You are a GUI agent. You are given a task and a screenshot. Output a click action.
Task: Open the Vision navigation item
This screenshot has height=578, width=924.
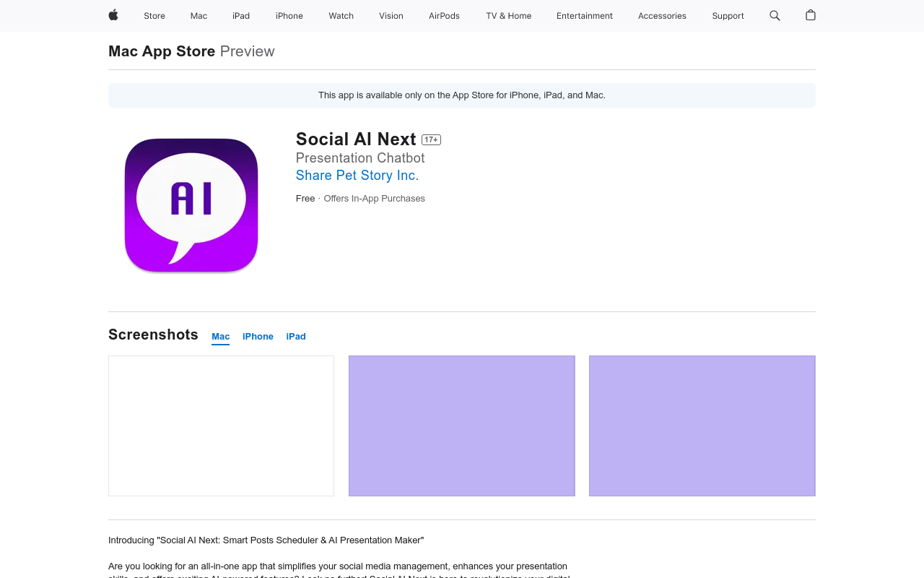click(x=391, y=16)
